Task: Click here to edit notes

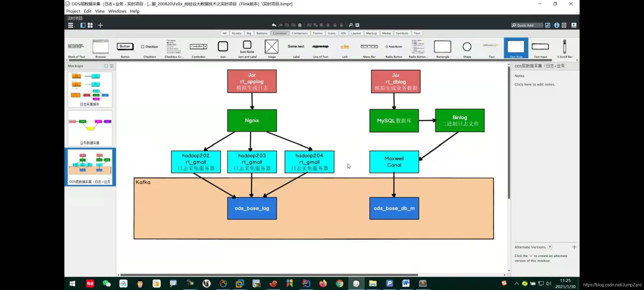Action: click(x=535, y=84)
